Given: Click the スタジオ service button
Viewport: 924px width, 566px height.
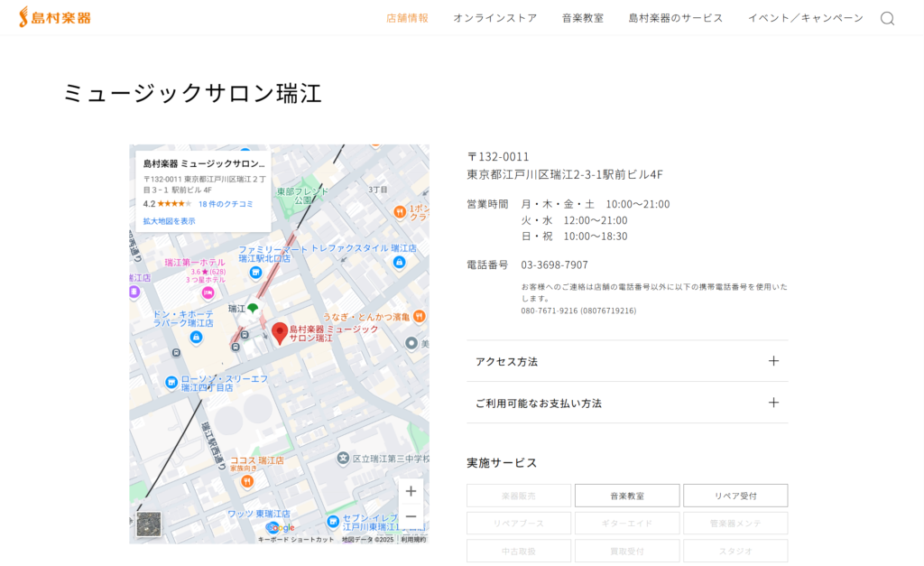Looking at the screenshot, I should [x=735, y=552].
